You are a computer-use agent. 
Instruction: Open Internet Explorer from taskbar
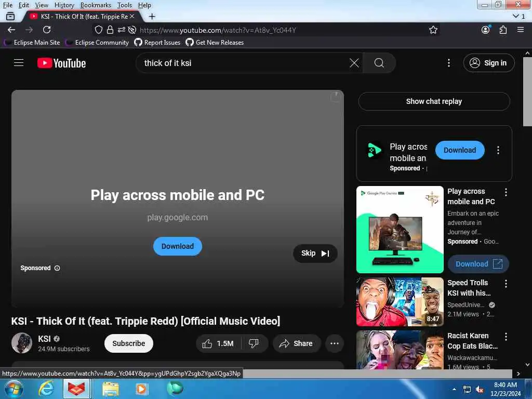pos(46,389)
